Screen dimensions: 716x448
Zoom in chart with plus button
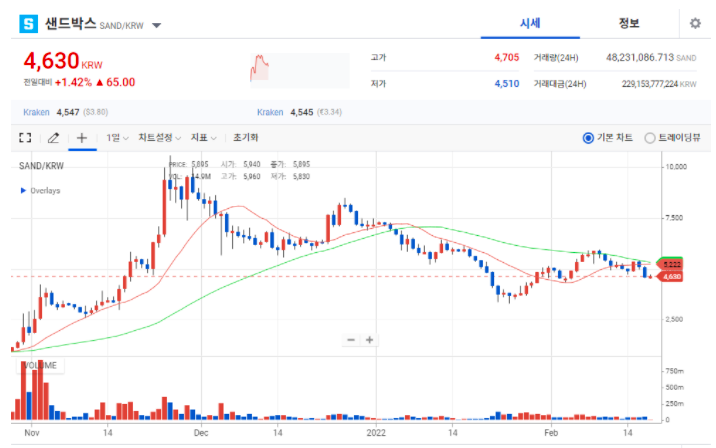pyautogui.click(x=370, y=340)
